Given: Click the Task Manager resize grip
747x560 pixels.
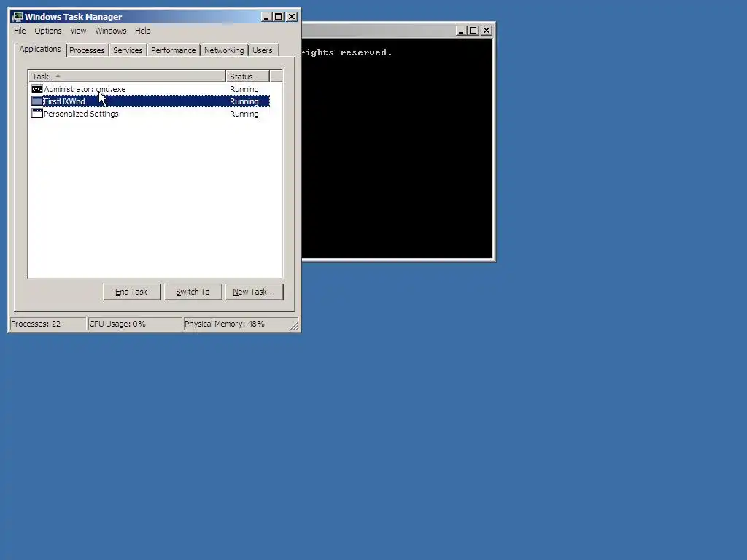Looking at the screenshot, I should tap(295, 325).
